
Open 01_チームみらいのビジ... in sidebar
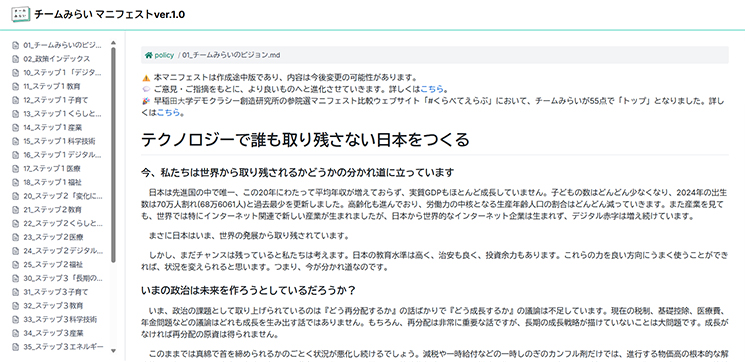pos(63,46)
